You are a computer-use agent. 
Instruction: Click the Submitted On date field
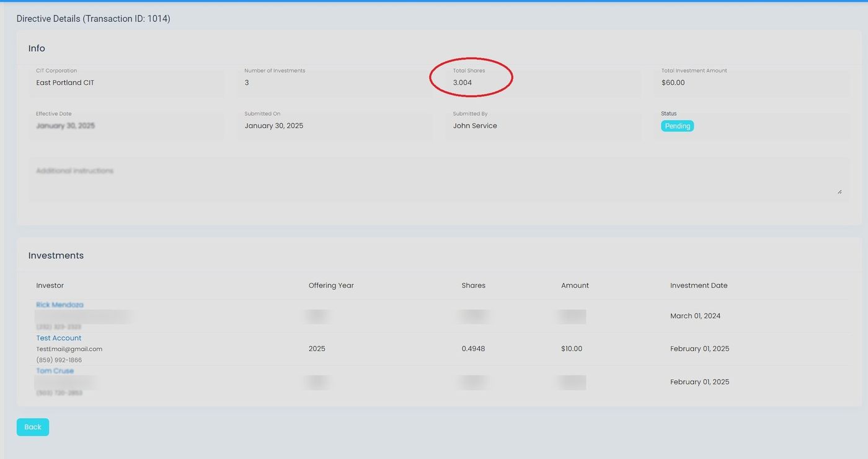coord(335,126)
